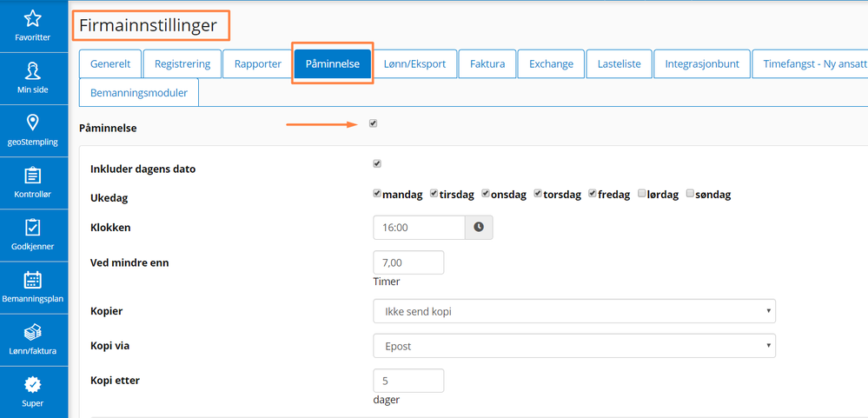868x418 pixels.
Task: Toggle Inkluder dagens dato checkbox
Action: tap(378, 164)
